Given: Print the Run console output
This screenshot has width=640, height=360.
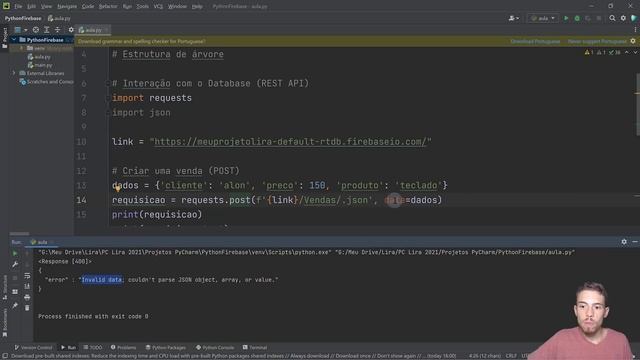Looking at the screenshot, I should click(27, 297).
